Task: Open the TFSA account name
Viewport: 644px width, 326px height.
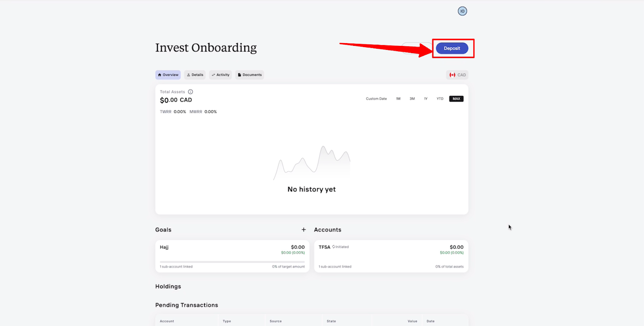Action: (x=324, y=247)
